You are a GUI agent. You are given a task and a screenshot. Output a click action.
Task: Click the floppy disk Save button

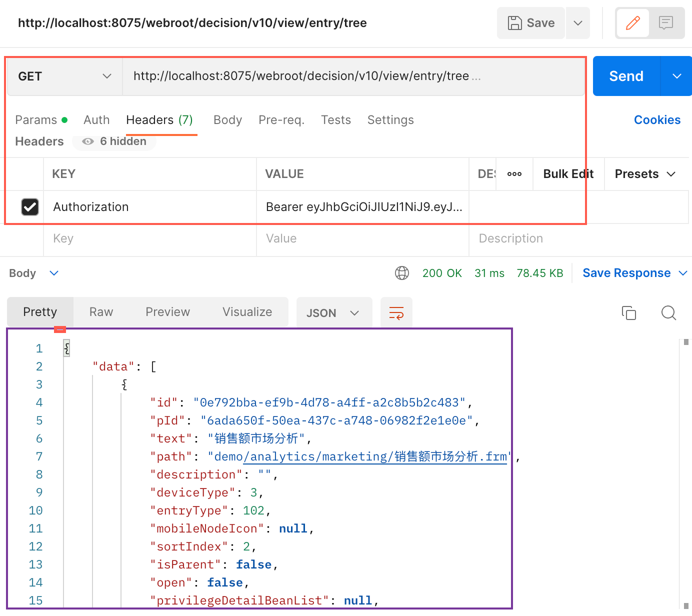[530, 23]
